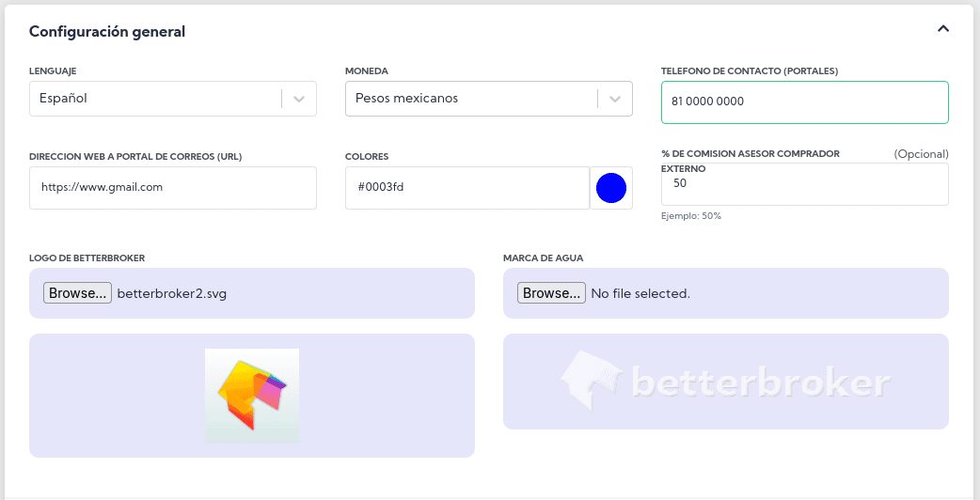Screen dimensions: 980x500
Task: Click the Logo de Betterbroker label
Action: pos(87,258)
